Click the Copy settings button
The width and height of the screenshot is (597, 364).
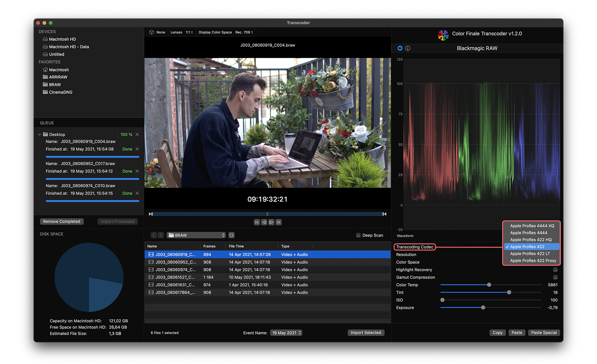click(x=497, y=333)
